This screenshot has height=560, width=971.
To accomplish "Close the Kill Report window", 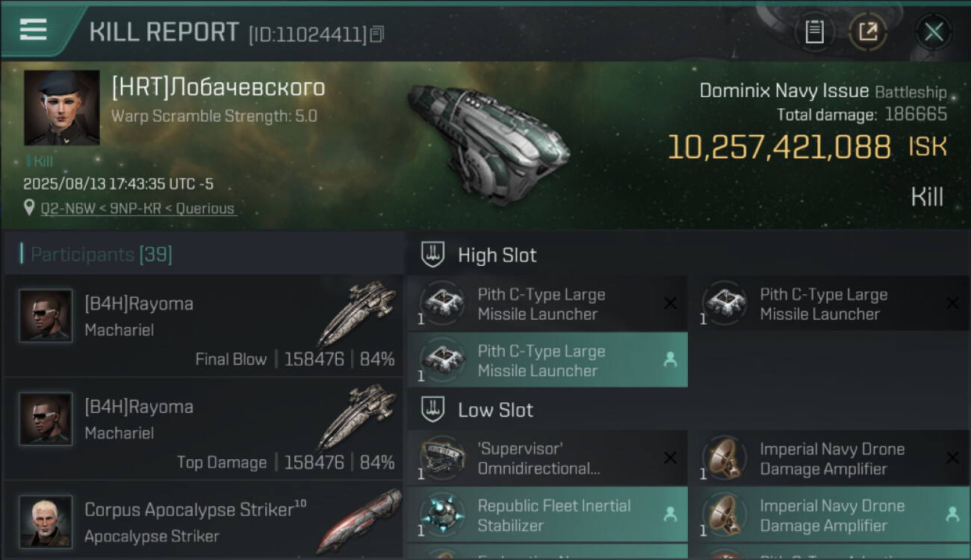I will click(x=933, y=32).
